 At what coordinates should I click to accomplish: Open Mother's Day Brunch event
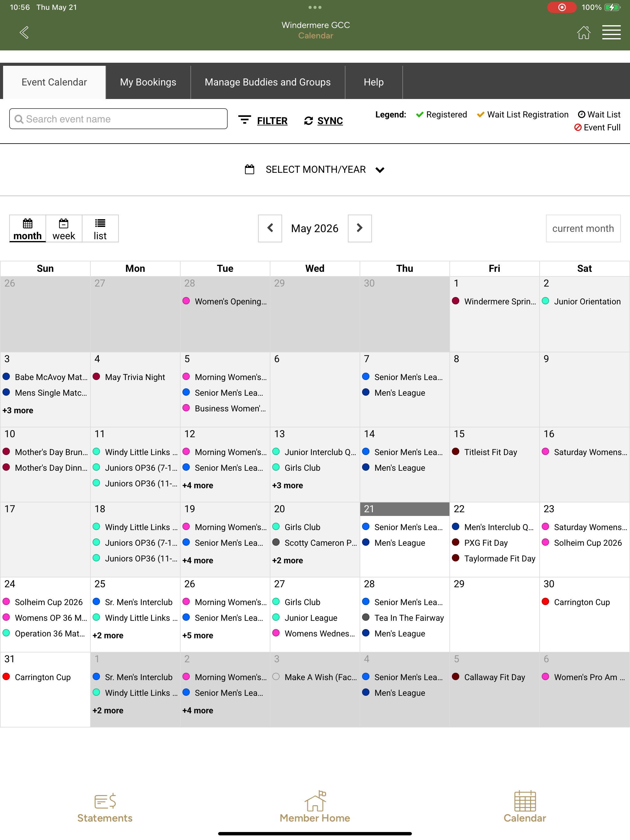[x=45, y=452]
